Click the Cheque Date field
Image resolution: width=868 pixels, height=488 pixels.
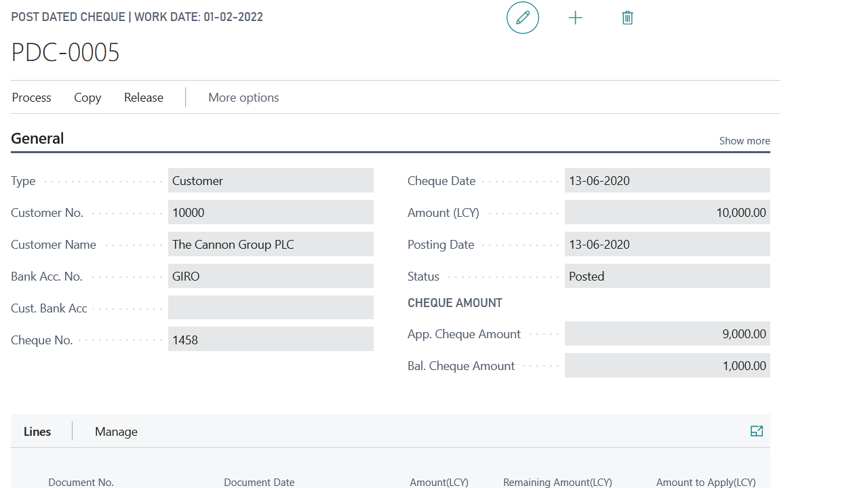click(667, 181)
